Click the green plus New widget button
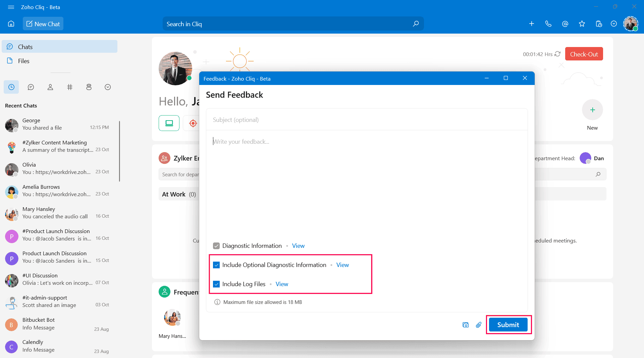 (592, 110)
